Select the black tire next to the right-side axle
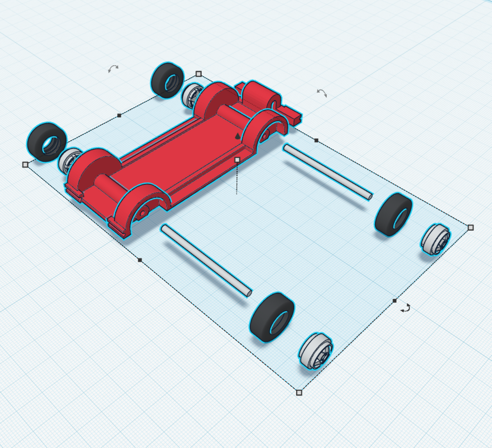 (x=394, y=215)
